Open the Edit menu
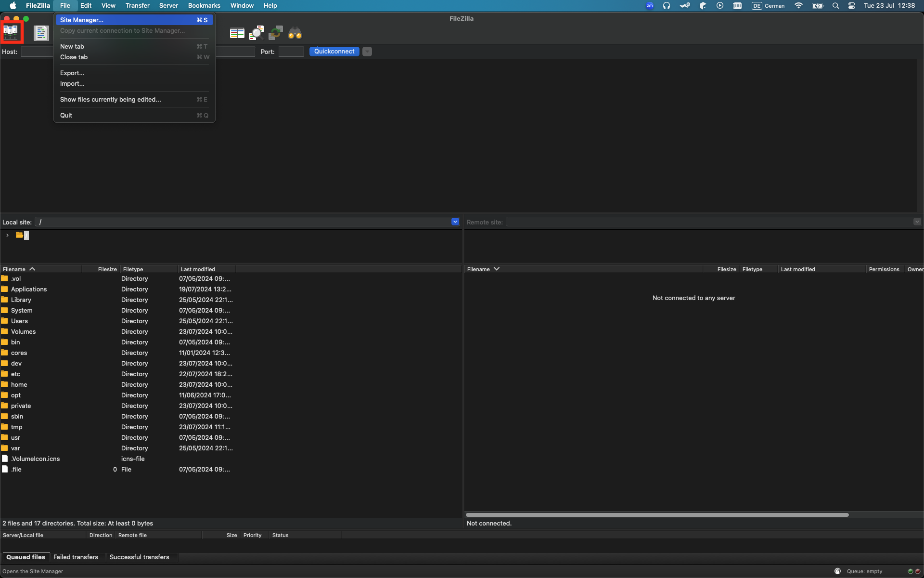This screenshot has height=578, width=924. (86, 5)
